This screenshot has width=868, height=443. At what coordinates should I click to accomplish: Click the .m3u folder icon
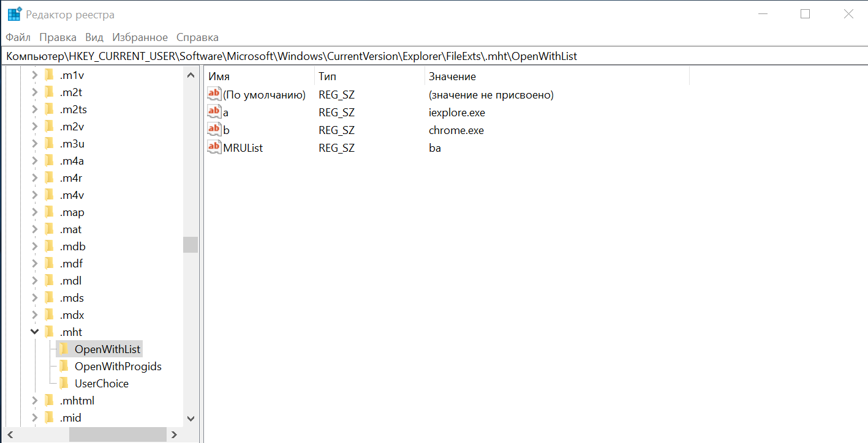click(x=50, y=144)
